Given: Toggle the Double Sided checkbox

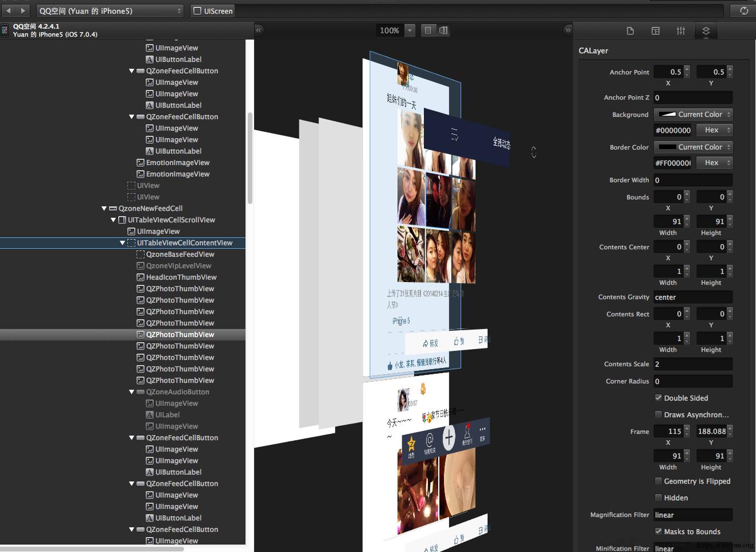Looking at the screenshot, I should click(658, 398).
